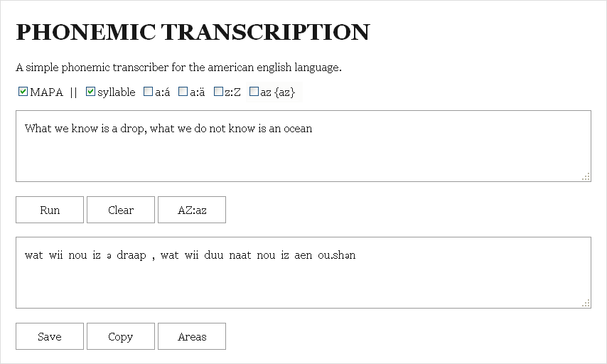This screenshot has width=607, height=364.
Task: Click the word 'ocean' in the input text
Action: pyautogui.click(x=298, y=129)
